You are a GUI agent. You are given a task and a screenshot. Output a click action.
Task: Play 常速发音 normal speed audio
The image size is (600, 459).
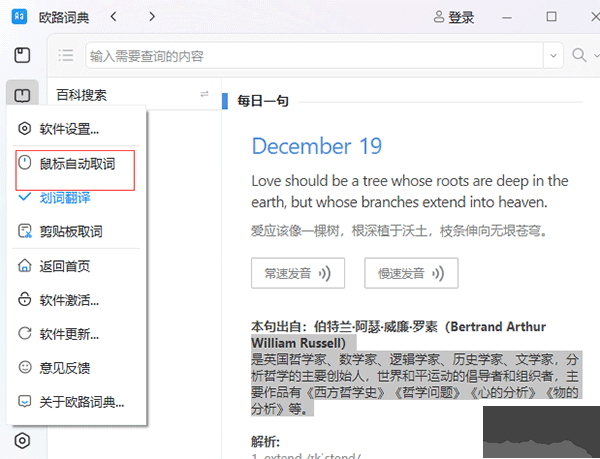(298, 273)
